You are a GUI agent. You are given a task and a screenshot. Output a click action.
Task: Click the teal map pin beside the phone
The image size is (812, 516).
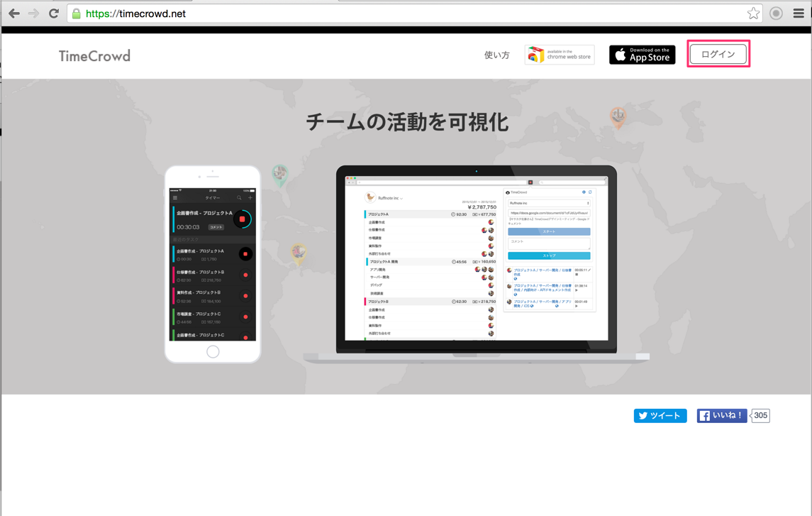point(281,174)
